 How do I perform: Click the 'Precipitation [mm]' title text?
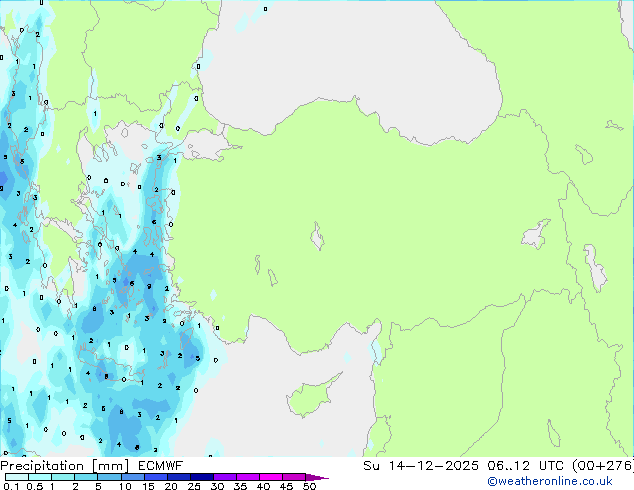pos(64,466)
